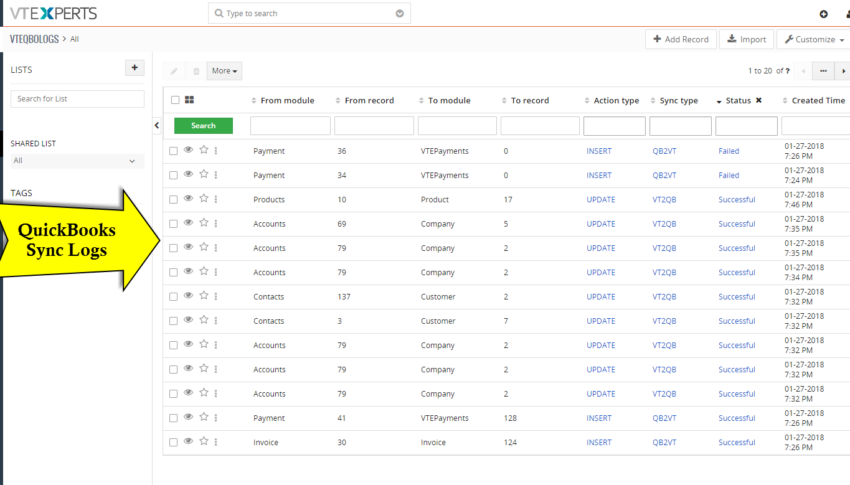Image resolution: width=850 pixels, height=485 pixels.
Task: Preview Payment 36 record eye icon
Action: click(x=188, y=150)
